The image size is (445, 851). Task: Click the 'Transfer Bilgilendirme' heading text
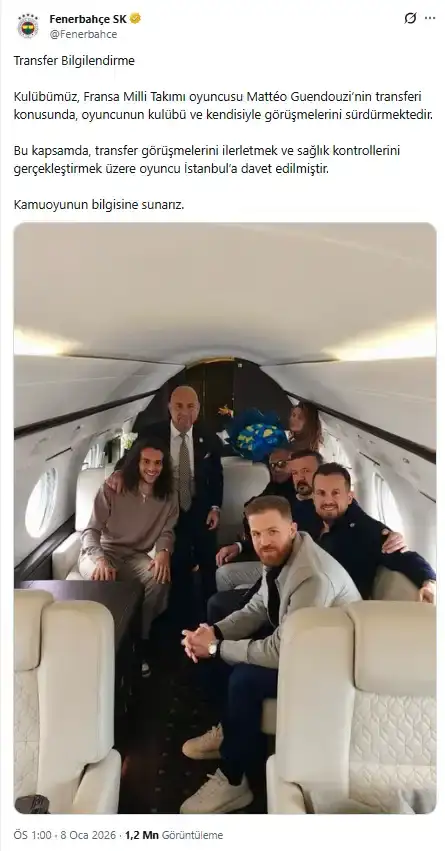point(74,61)
